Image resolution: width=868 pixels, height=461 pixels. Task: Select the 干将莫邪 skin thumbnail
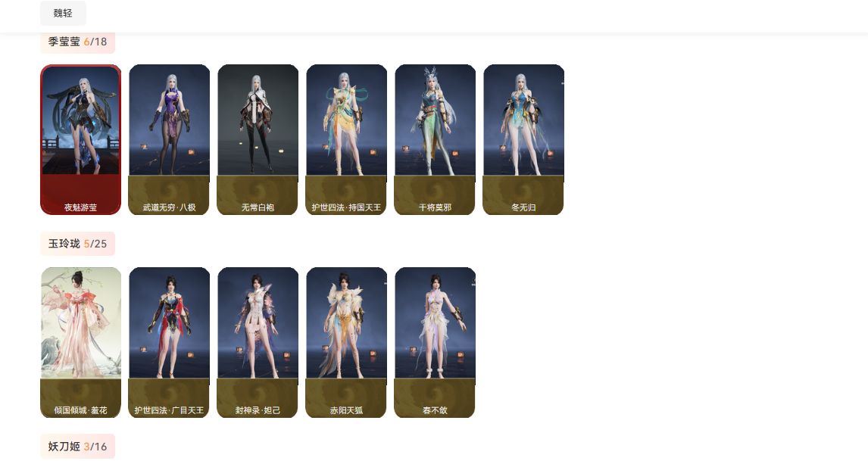point(435,139)
